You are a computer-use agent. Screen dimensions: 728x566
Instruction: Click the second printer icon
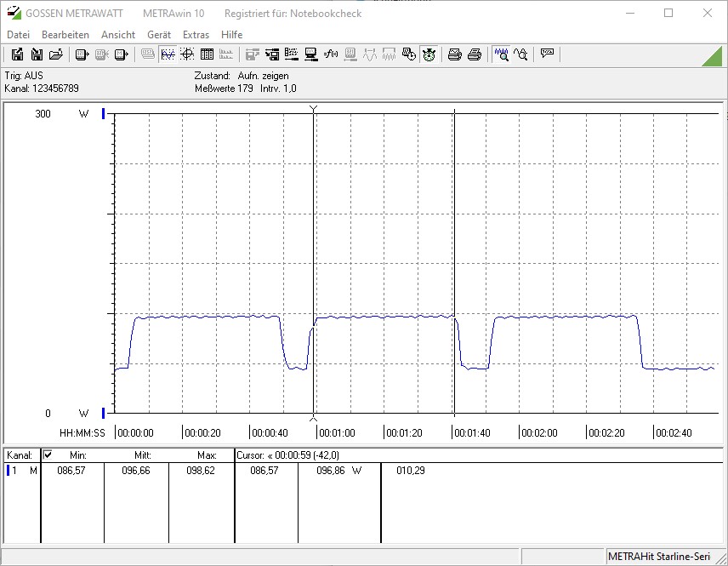click(x=475, y=54)
